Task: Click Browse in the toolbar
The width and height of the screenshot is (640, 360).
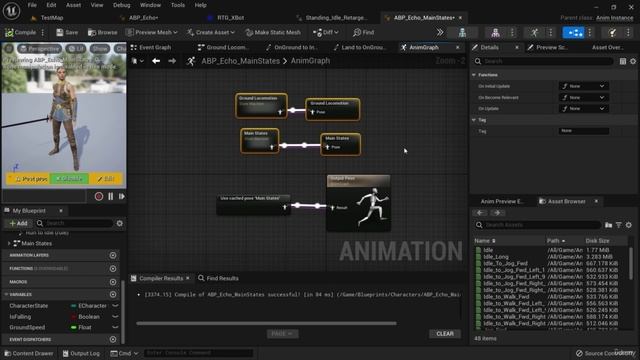Action: pos(102,32)
